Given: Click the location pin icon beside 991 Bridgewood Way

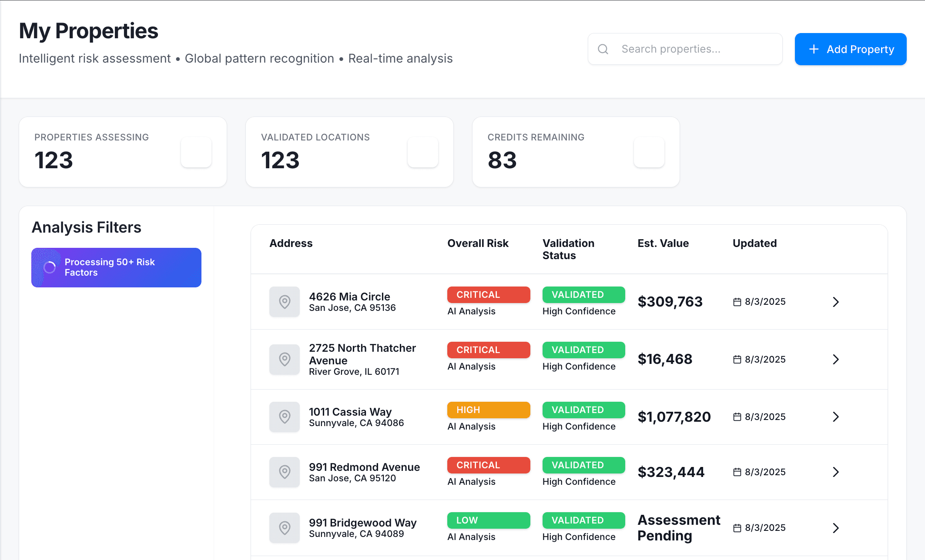Looking at the screenshot, I should [x=285, y=528].
